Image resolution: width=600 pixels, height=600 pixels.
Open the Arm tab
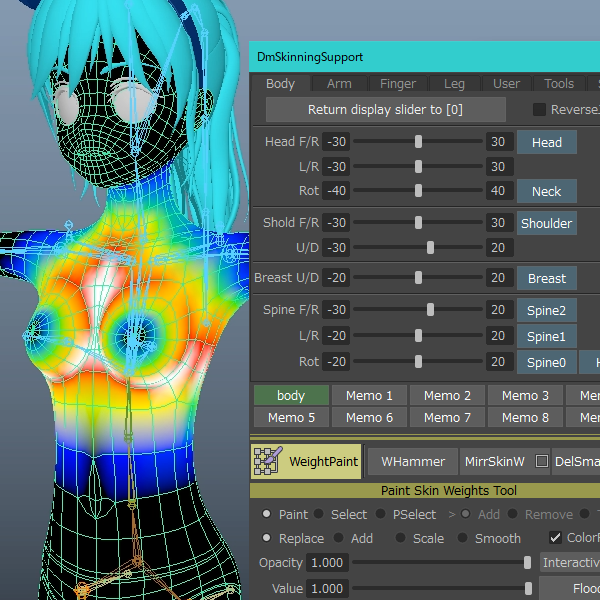pos(339,83)
